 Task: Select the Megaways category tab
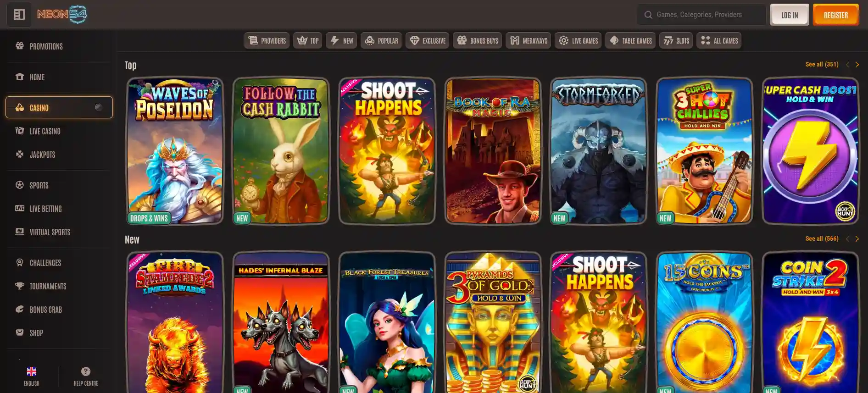coord(529,41)
